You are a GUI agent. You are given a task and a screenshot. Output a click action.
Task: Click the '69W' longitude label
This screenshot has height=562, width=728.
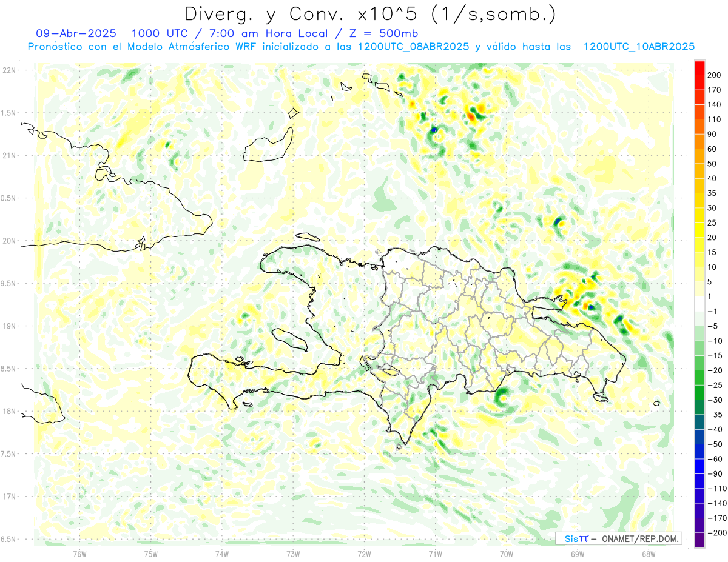coord(578,553)
